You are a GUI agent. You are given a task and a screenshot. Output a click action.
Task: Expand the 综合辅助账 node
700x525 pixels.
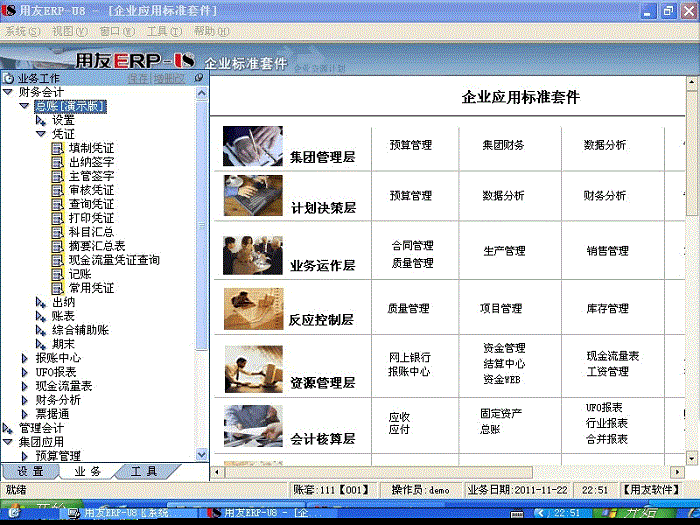pos(41,330)
